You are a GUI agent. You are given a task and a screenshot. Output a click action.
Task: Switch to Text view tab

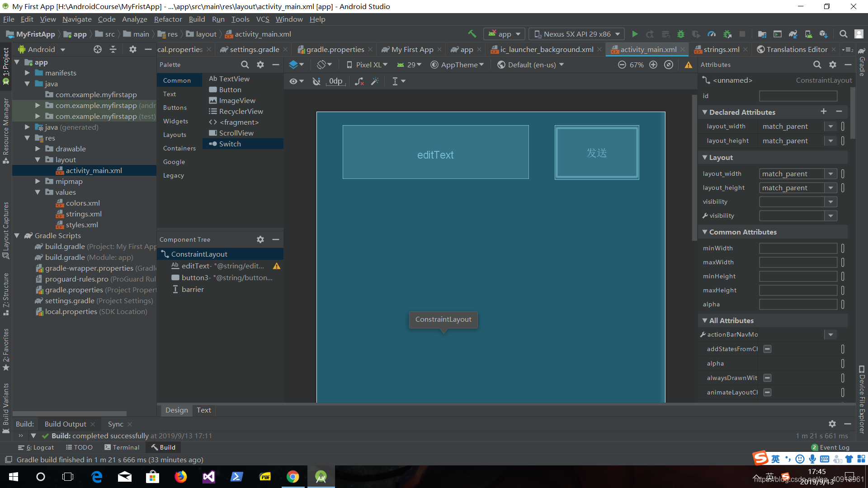click(x=204, y=410)
